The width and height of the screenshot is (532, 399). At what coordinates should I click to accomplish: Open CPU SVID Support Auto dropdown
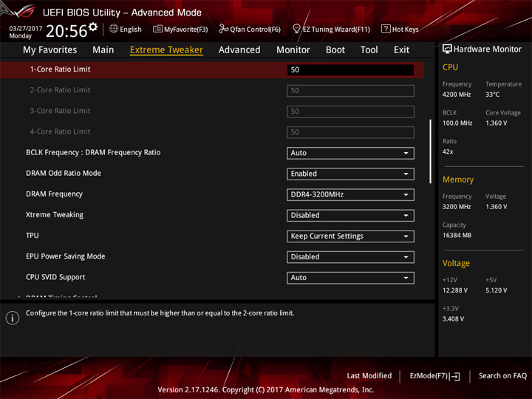350,278
